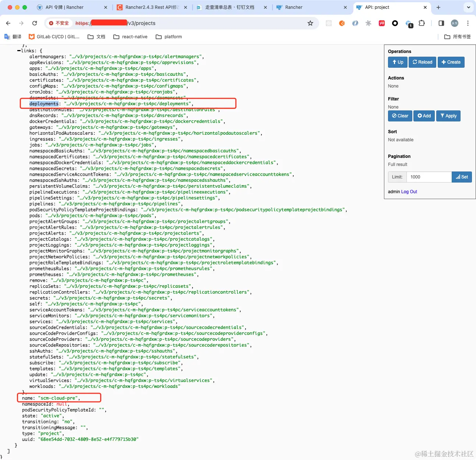Close the Rancher2.4.3 Rest API tab
Screen dimensions: 476x460
point(185,7)
